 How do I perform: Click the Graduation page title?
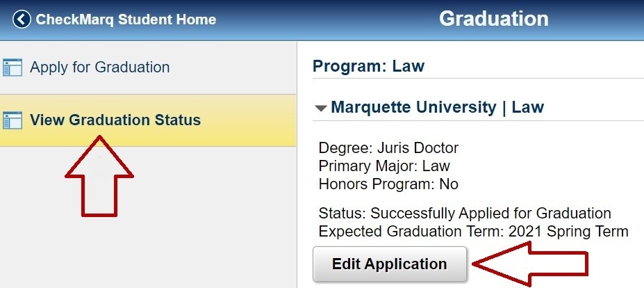coord(493,19)
